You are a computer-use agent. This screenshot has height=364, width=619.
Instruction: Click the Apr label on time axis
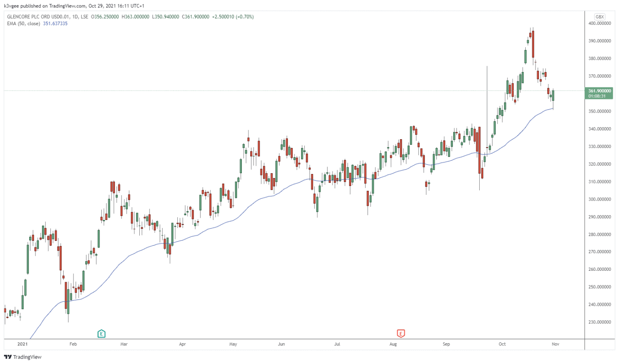[181, 343]
